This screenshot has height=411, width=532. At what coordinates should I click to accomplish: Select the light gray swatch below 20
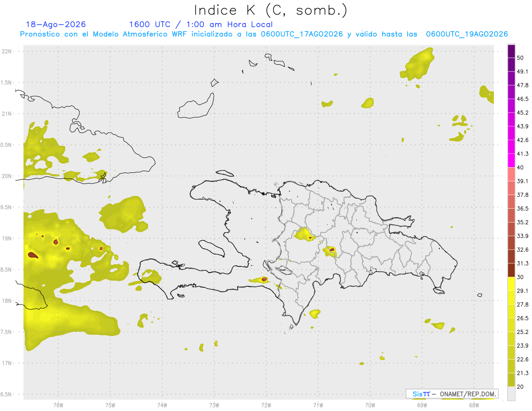[511, 394]
